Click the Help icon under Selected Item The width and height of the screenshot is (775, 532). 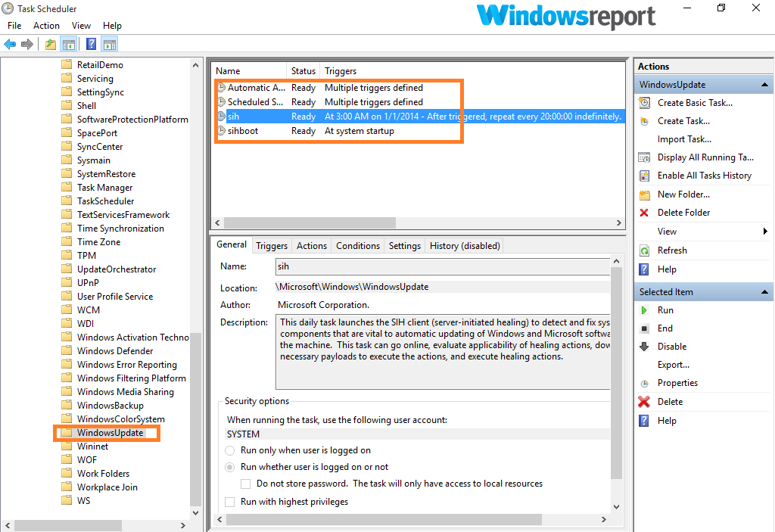pos(644,421)
